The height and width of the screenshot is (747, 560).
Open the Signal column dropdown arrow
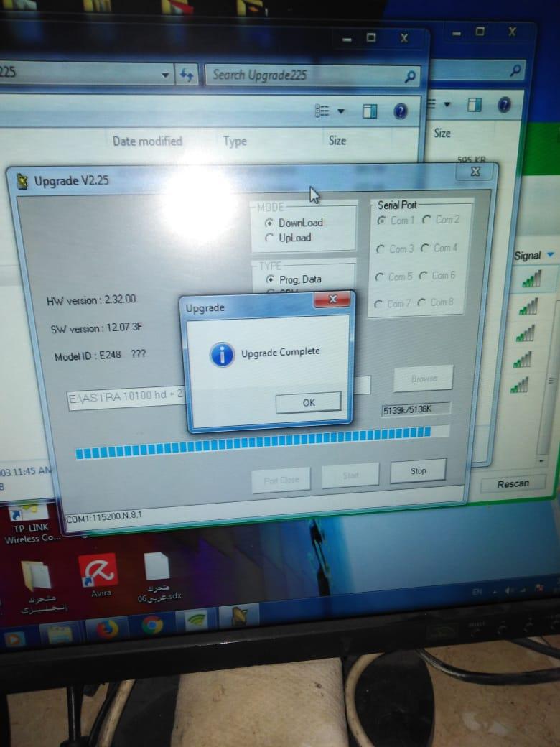point(551,255)
